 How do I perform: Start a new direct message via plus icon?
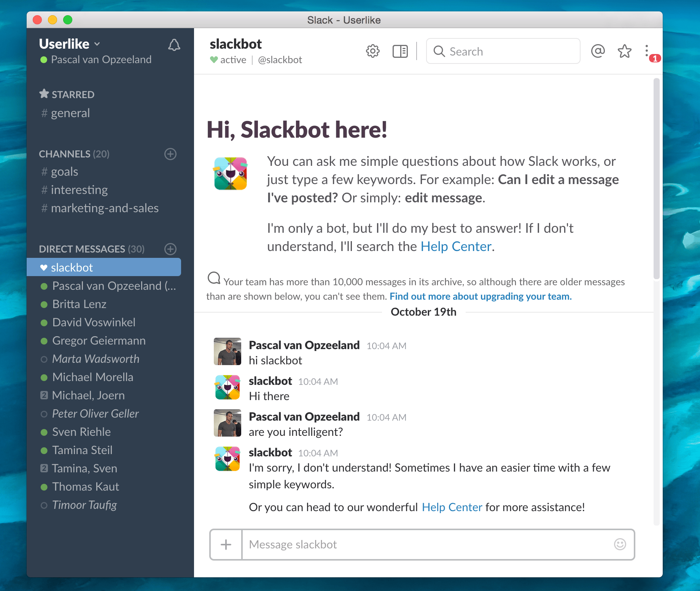[170, 249]
